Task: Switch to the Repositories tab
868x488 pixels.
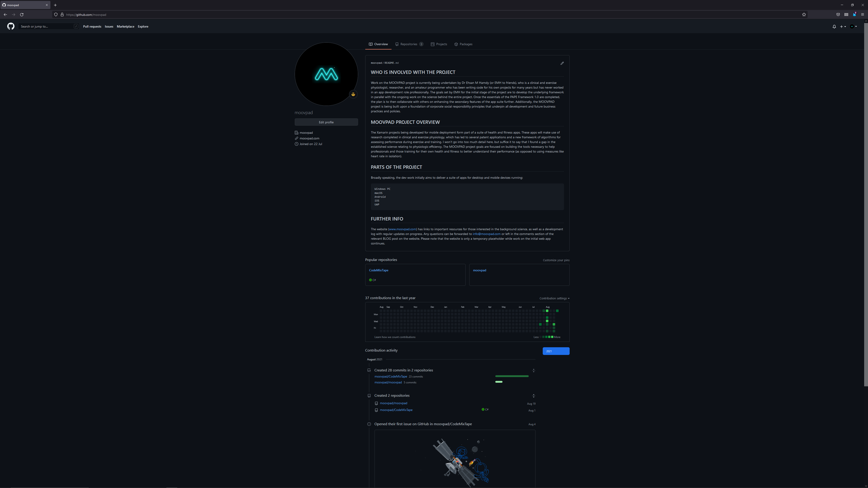Action: tap(409, 44)
